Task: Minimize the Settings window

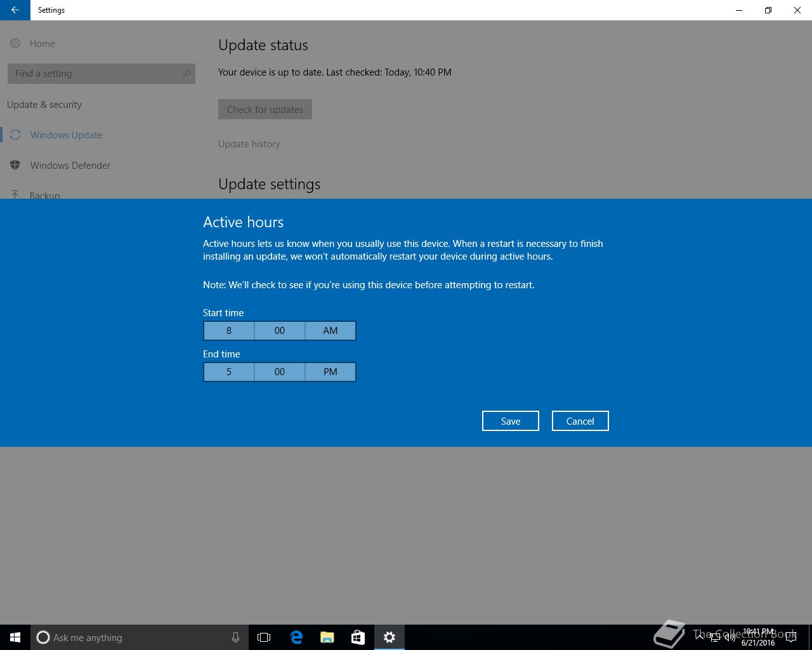Action: click(739, 10)
